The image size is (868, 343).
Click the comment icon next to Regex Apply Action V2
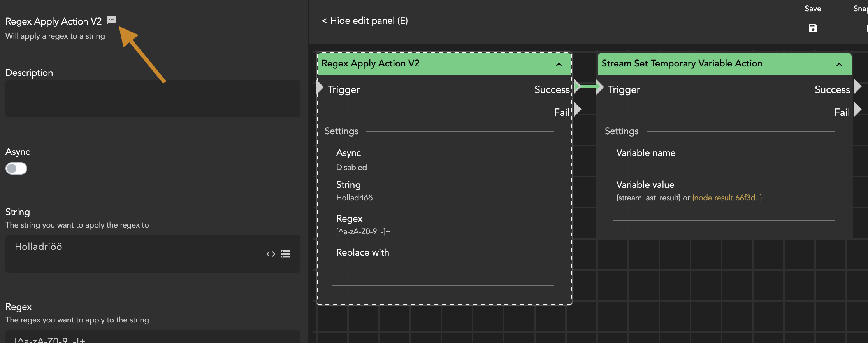point(111,20)
